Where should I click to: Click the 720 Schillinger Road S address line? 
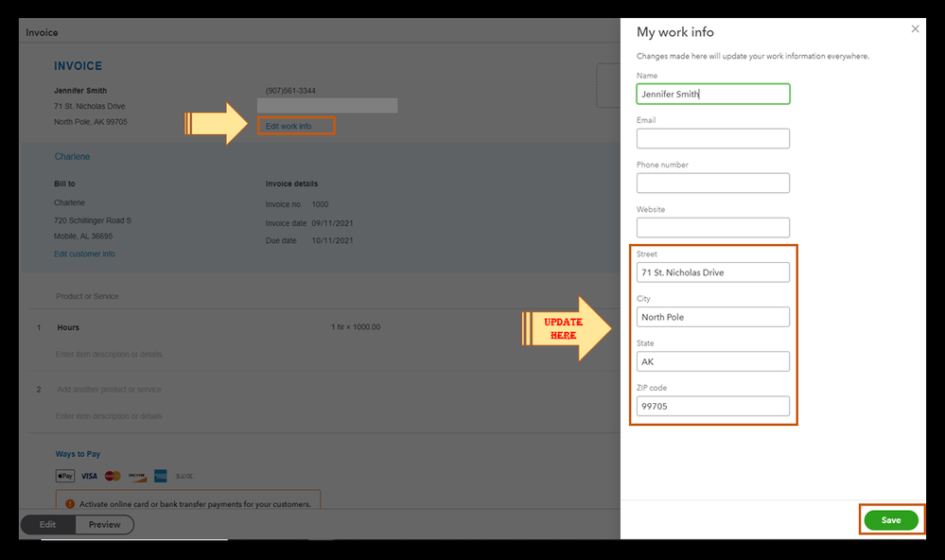93,220
